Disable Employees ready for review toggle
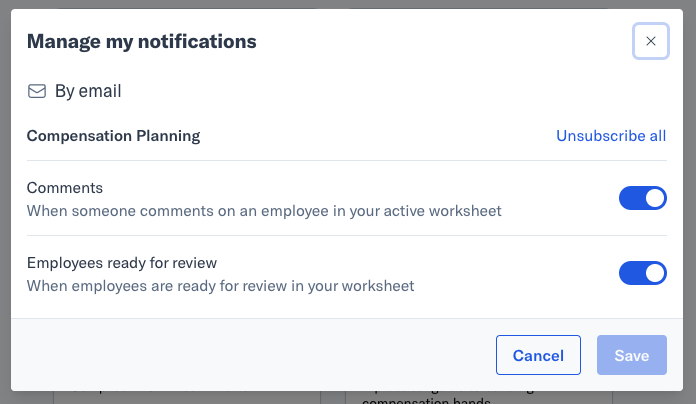This screenshot has width=696, height=404. pyautogui.click(x=643, y=273)
